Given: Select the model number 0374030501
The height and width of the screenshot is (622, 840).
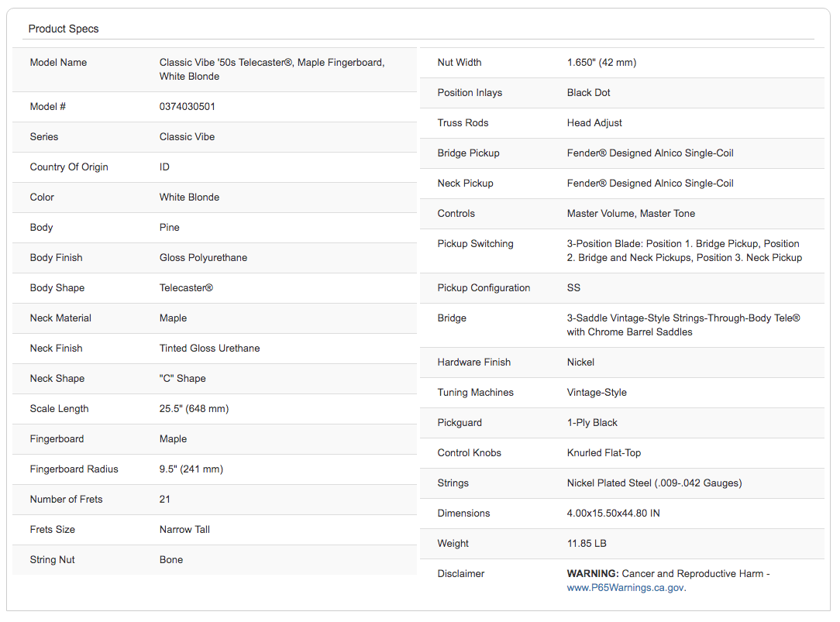Looking at the screenshot, I should (187, 107).
